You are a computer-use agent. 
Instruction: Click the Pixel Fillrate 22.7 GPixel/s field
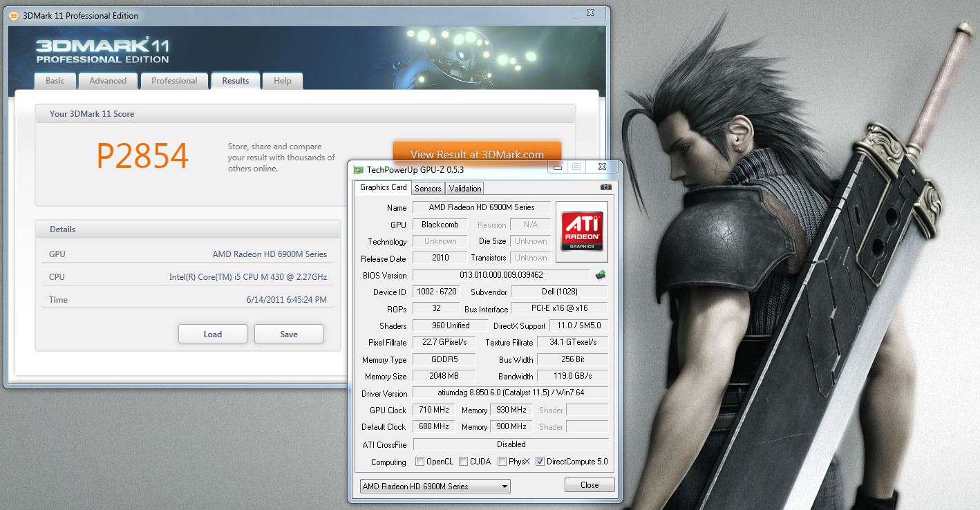click(x=444, y=342)
